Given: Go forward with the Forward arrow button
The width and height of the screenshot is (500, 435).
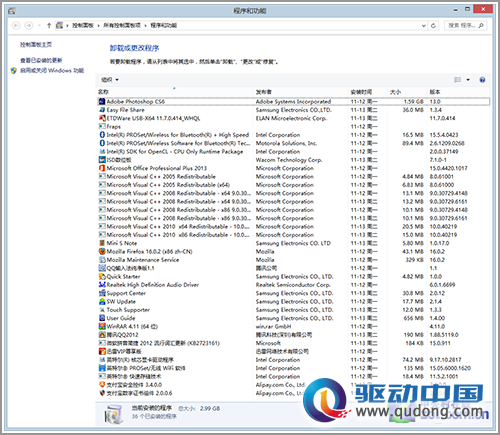Looking at the screenshot, I should click(29, 25).
